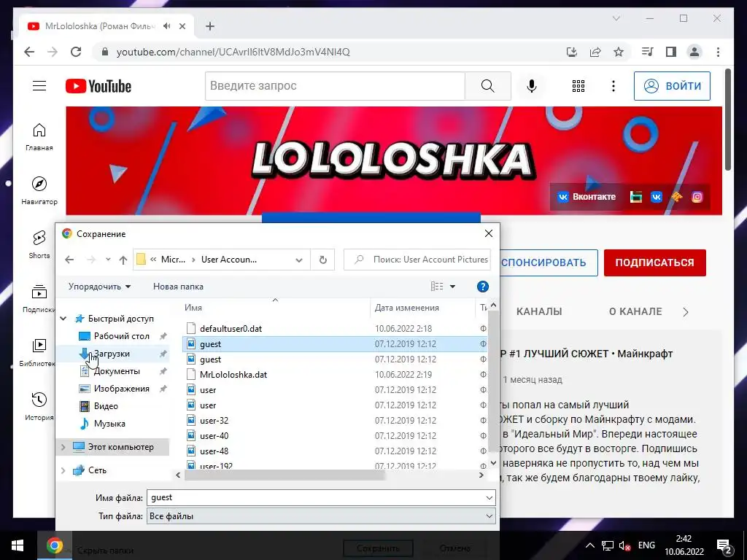Click the YouTube search field
The image size is (747, 560).
(335, 86)
